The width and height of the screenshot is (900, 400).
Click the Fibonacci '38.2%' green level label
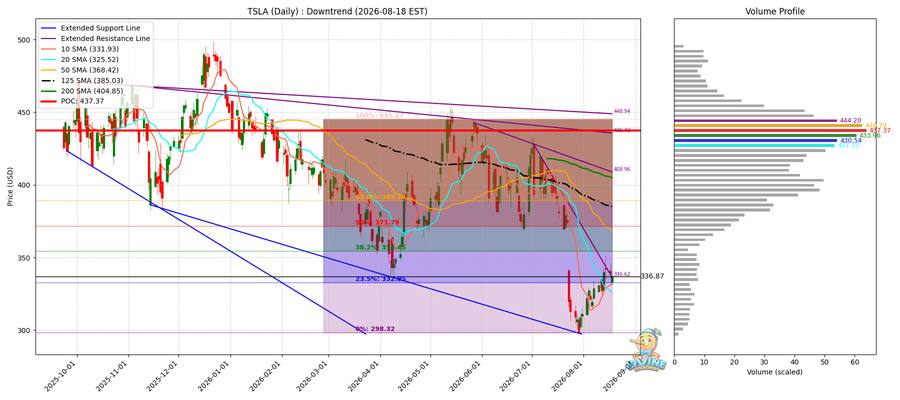pos(381,247)
